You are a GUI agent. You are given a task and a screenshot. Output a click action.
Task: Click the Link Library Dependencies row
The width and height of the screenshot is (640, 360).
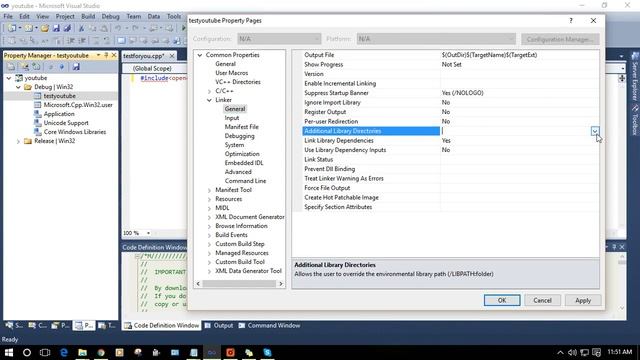click(451, 140)
